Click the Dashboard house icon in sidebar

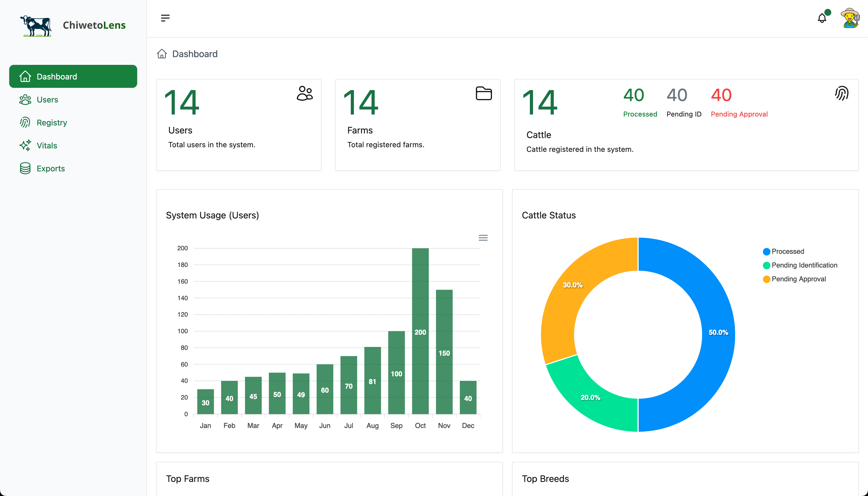[x=25, y=76]
